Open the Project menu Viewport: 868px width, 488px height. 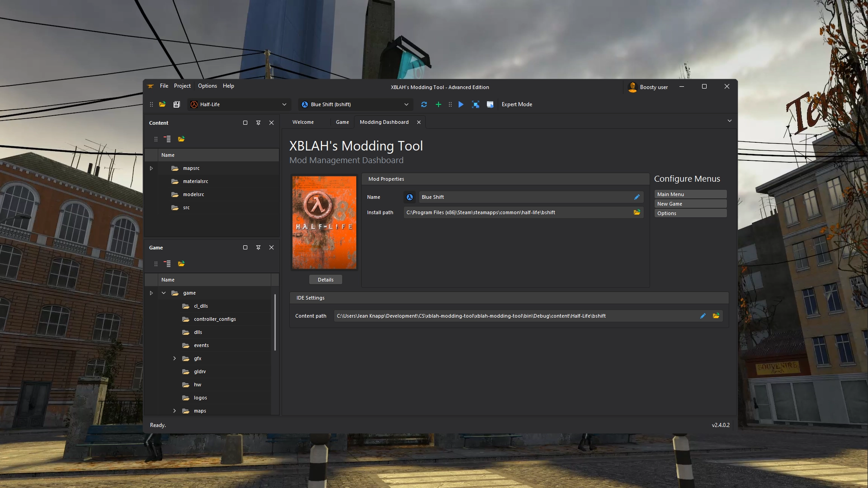(x=182, y=86)
